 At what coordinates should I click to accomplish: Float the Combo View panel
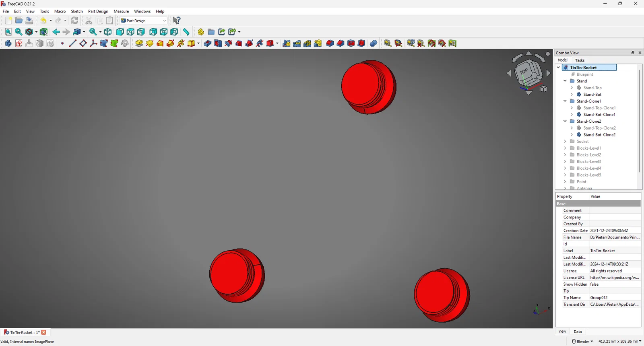coord(633,53)
